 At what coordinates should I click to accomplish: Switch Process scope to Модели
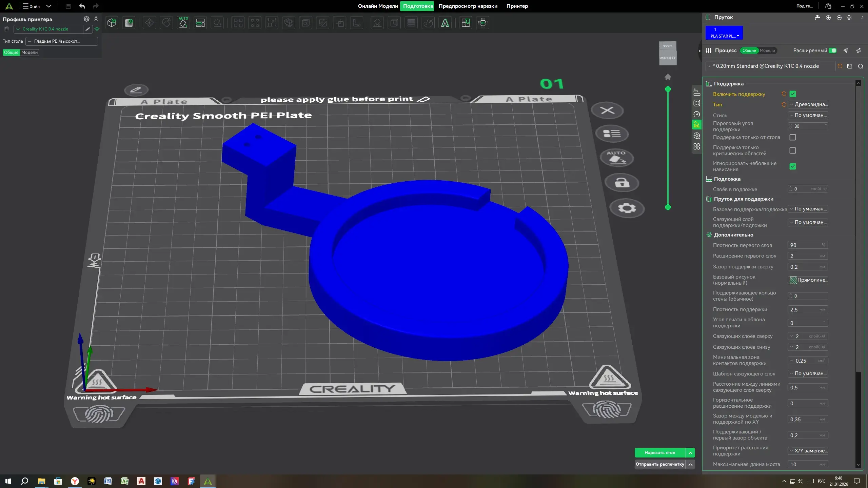tap(767, 50)
